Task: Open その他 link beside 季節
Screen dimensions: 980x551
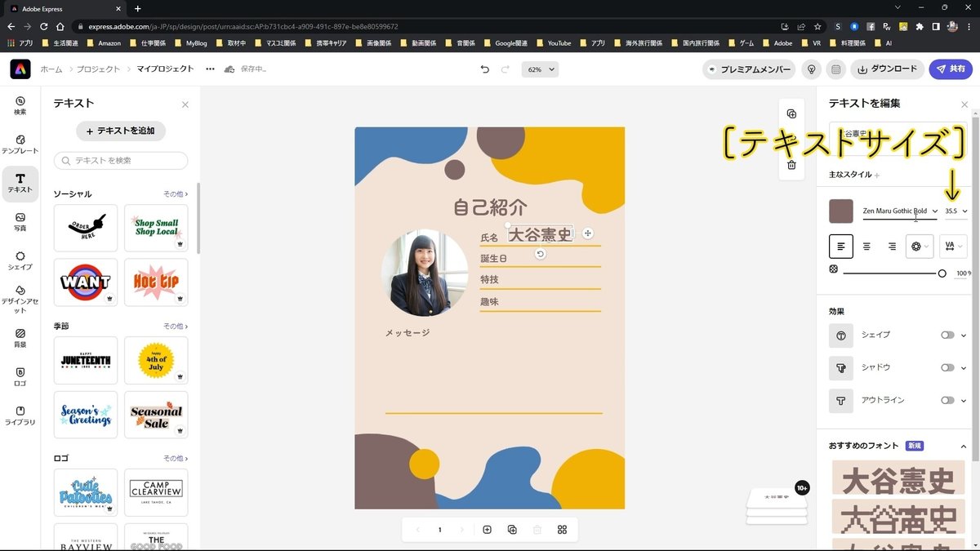Action: tap(176, 327)
